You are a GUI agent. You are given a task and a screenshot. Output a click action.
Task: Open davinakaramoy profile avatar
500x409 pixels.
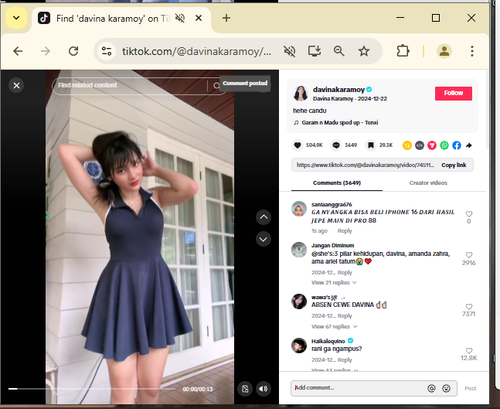300,93
